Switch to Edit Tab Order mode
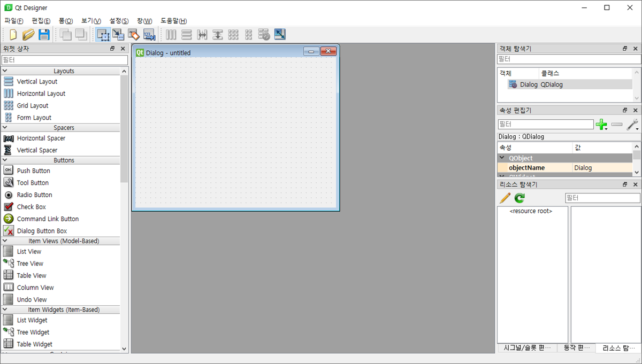 (x=149, y=35)
